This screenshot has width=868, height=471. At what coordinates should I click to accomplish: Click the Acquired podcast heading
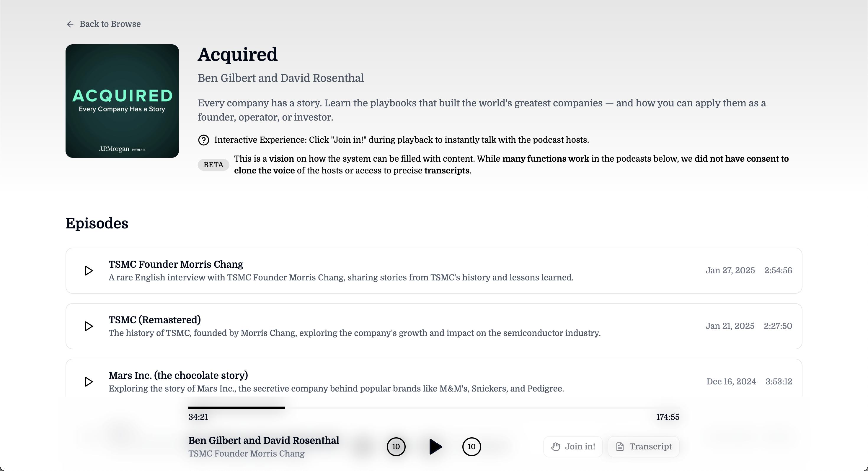coord(238,55)
